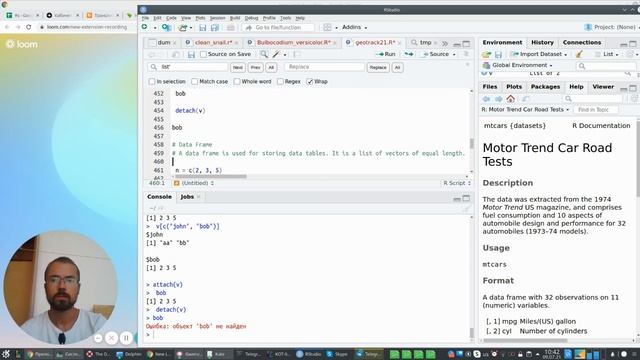
Task: Open the Session menu
Action: pyautogui.click(x=218, y=18)
